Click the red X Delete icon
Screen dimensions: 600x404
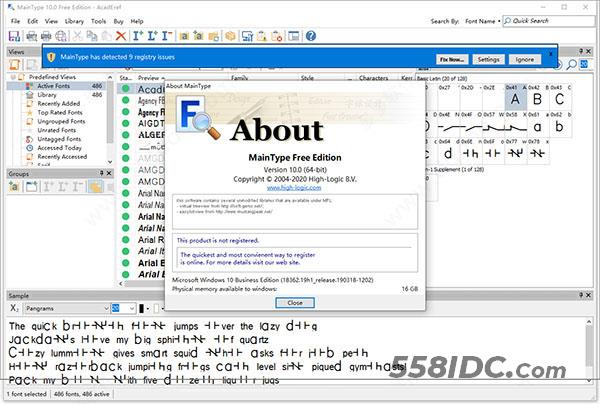pos(121,36)
